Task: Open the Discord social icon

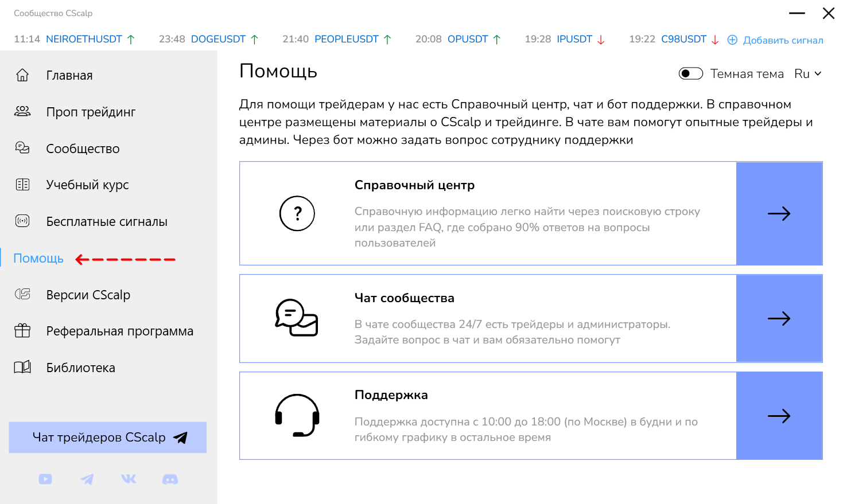Action: [170, 479]
